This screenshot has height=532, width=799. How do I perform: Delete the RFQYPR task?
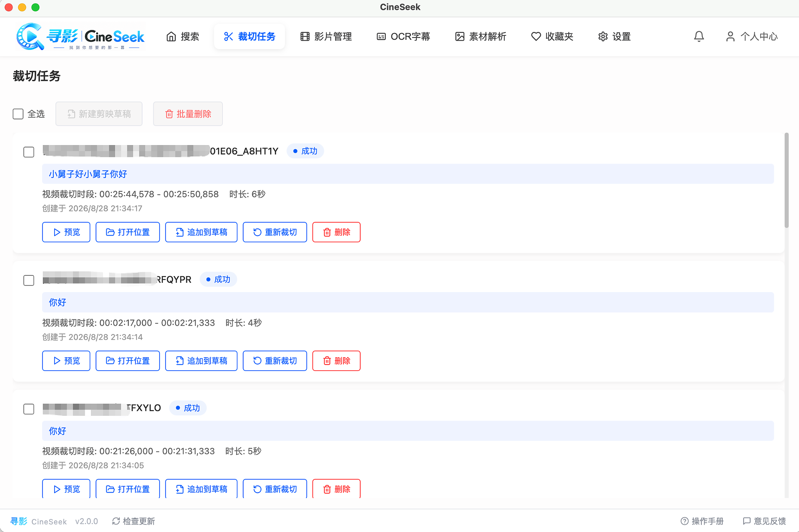pos(336,361)
